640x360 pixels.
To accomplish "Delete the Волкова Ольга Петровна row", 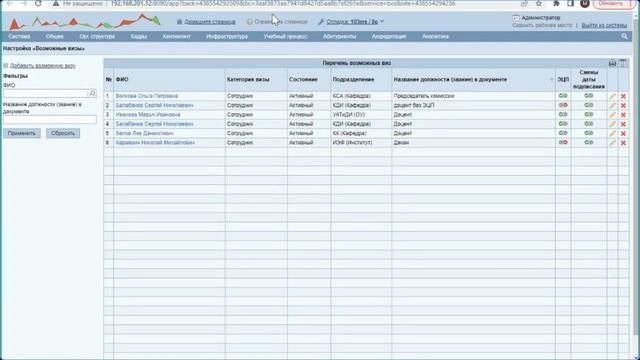I will point(623,96).
